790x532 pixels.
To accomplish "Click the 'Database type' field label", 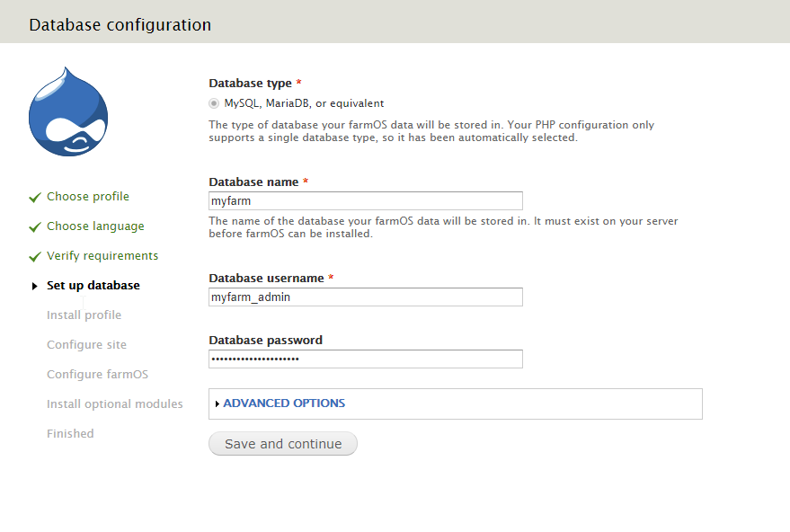I will 251,83.
